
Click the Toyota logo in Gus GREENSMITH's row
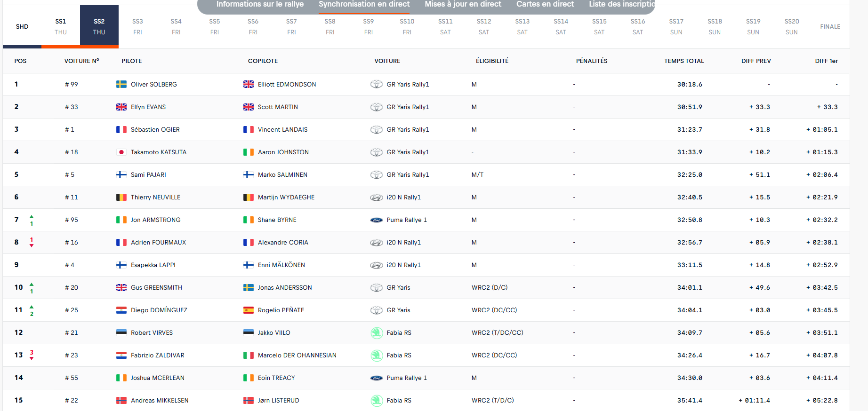pyautogui.click(x=377, y=287)
